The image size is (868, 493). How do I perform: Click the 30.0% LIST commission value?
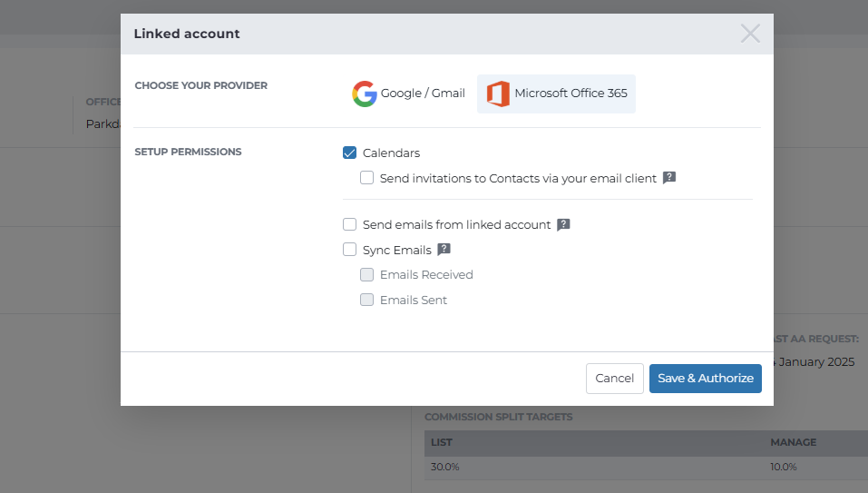point(445,467)
